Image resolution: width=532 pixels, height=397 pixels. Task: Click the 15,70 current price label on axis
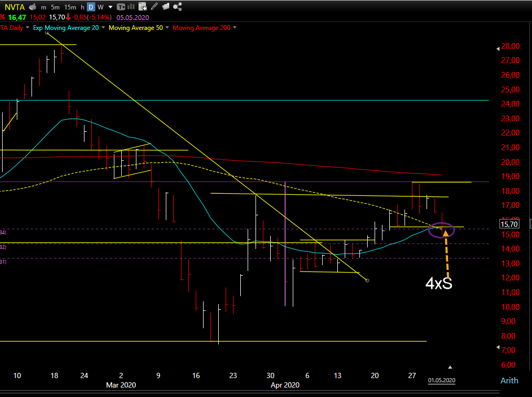[509, 224]
